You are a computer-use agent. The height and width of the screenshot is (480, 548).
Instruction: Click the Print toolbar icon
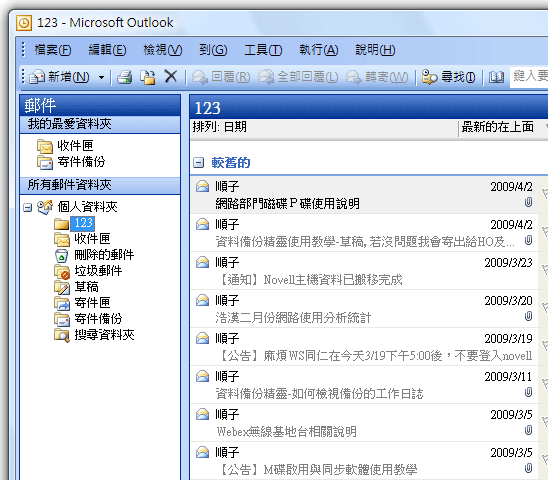pos(124,77)
